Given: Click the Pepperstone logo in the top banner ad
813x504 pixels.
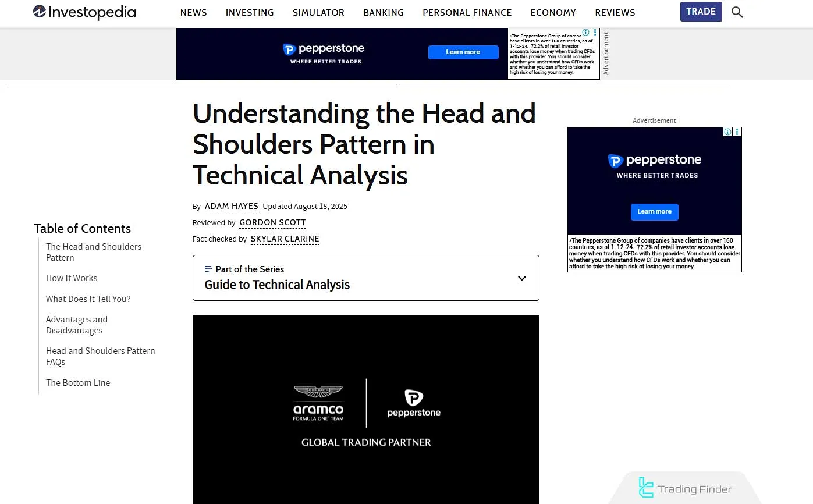Looking at the screenshot, I should pyautogui.click(x=324, y=49).
